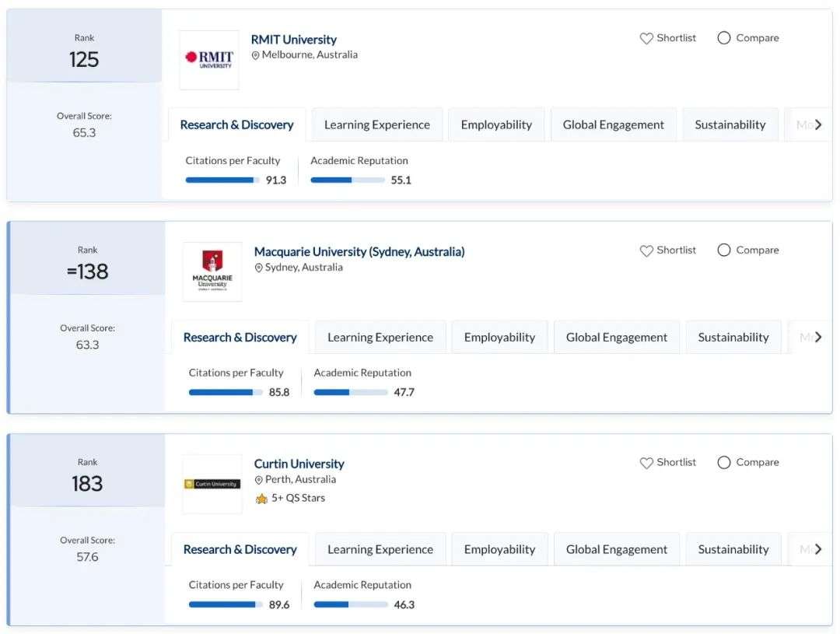Click RMIT's Academic Reputation progress bar

click(x=348, y=180)
